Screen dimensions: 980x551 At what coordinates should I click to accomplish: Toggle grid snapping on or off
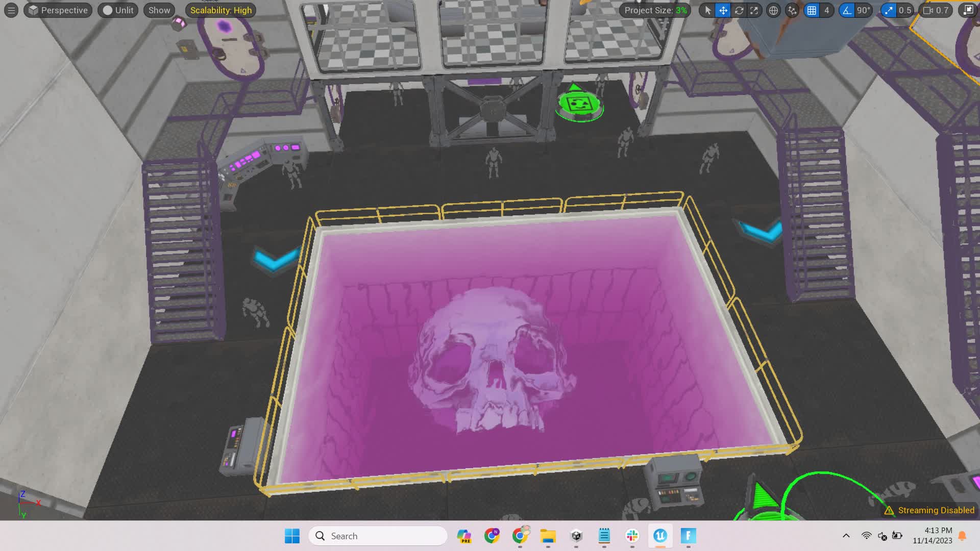click(812, 10)
